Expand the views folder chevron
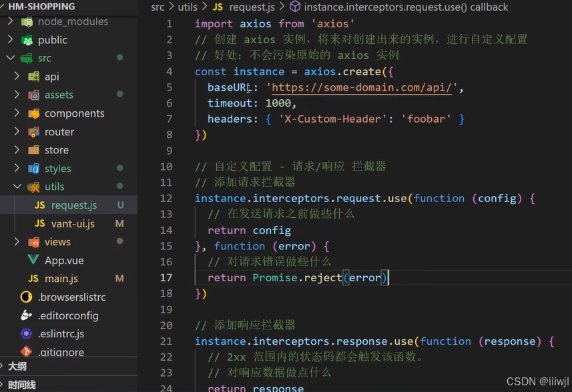This screenshot has height=392, width=572. coord(17,241)
